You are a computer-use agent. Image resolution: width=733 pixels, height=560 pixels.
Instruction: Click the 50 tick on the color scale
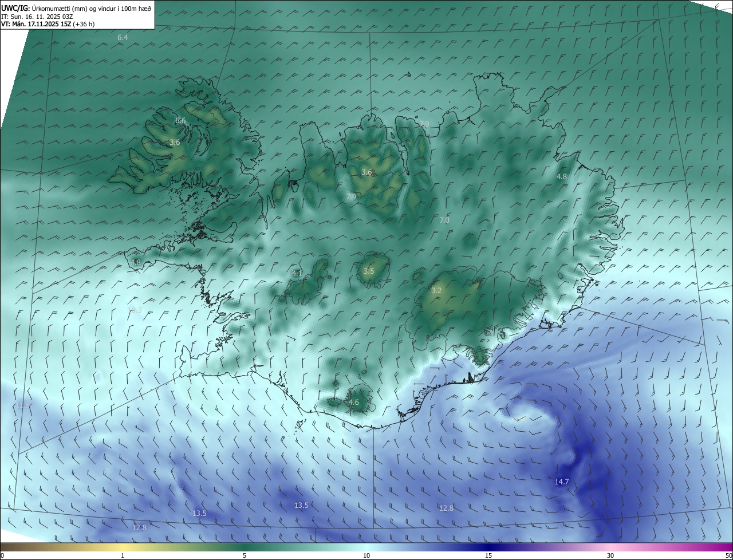coord(728,555)
